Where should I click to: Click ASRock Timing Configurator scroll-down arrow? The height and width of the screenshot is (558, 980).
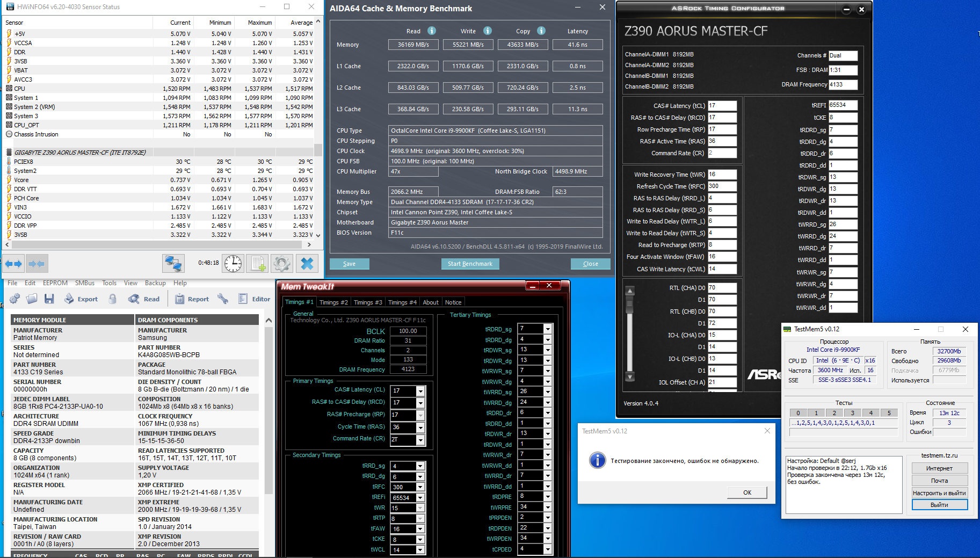630,376
